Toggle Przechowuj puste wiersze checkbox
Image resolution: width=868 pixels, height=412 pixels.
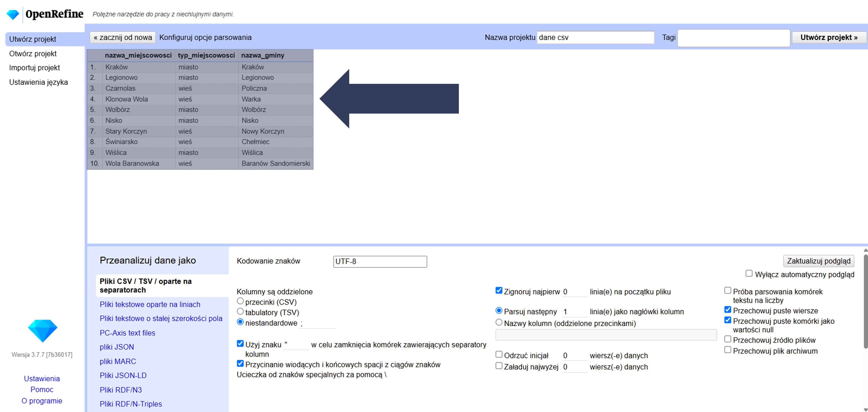728,310
